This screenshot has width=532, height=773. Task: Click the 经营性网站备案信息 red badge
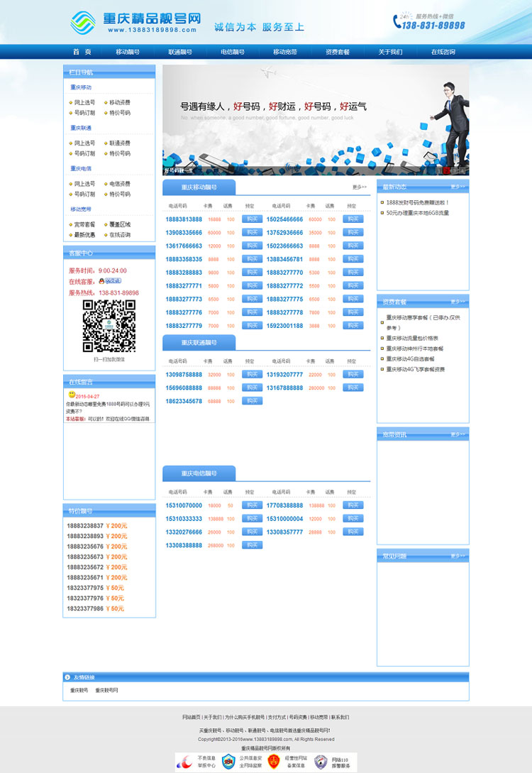(x=274, y=762)
